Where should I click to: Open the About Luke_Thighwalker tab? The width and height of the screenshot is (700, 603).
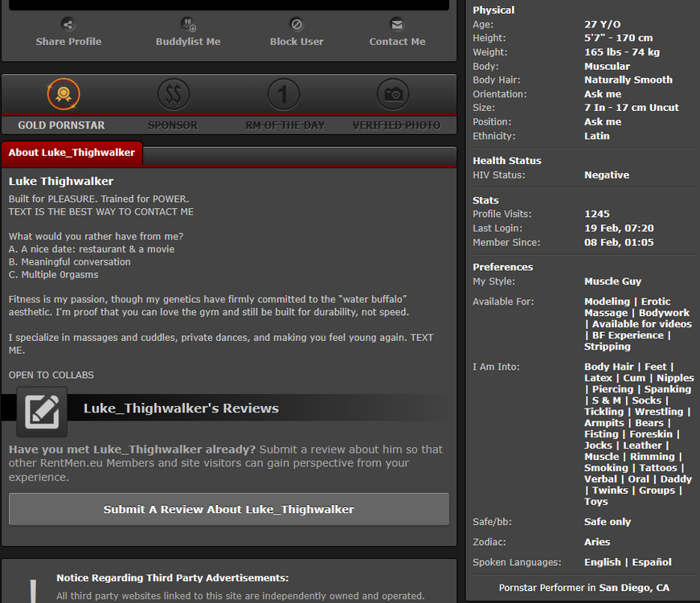tap(72, 153)
